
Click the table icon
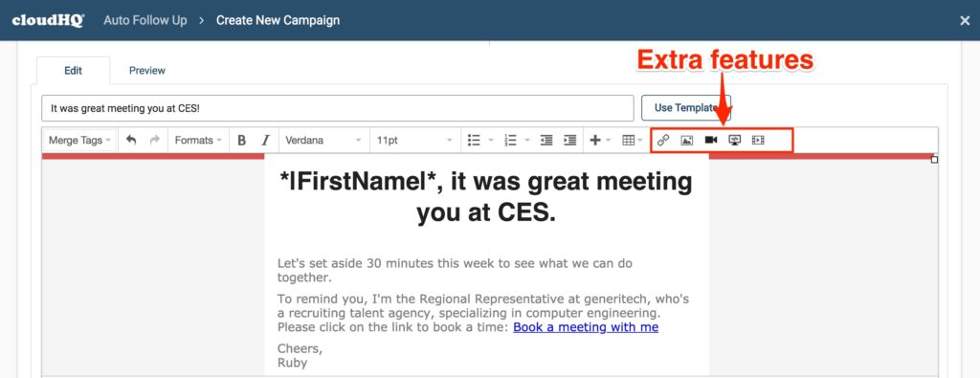(629, 141)
